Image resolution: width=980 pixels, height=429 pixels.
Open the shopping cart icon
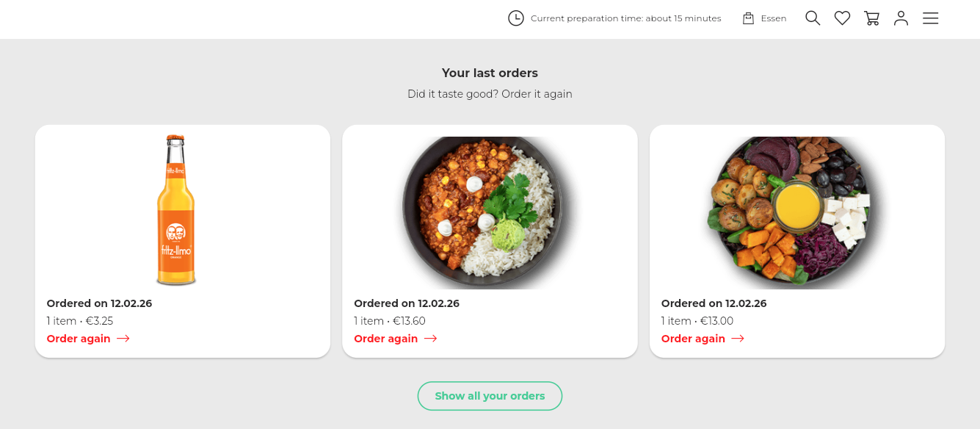pyautogui.click(x=872, y=18)
